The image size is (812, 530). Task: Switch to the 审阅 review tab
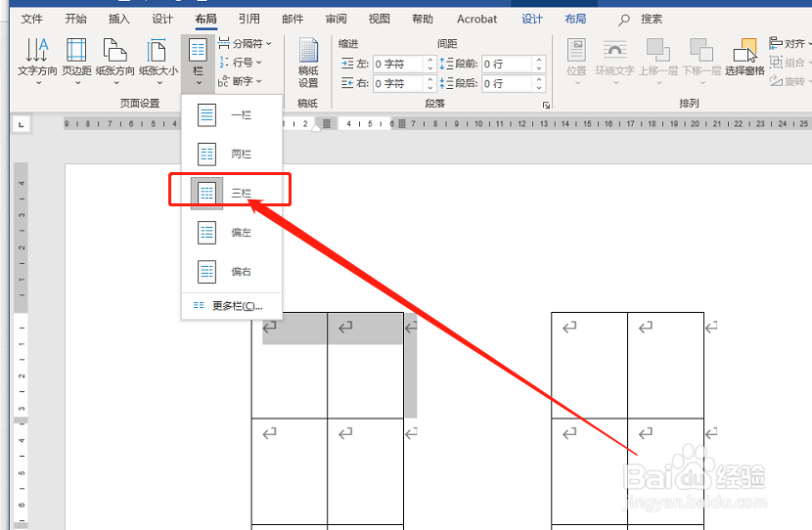(337, 20)
